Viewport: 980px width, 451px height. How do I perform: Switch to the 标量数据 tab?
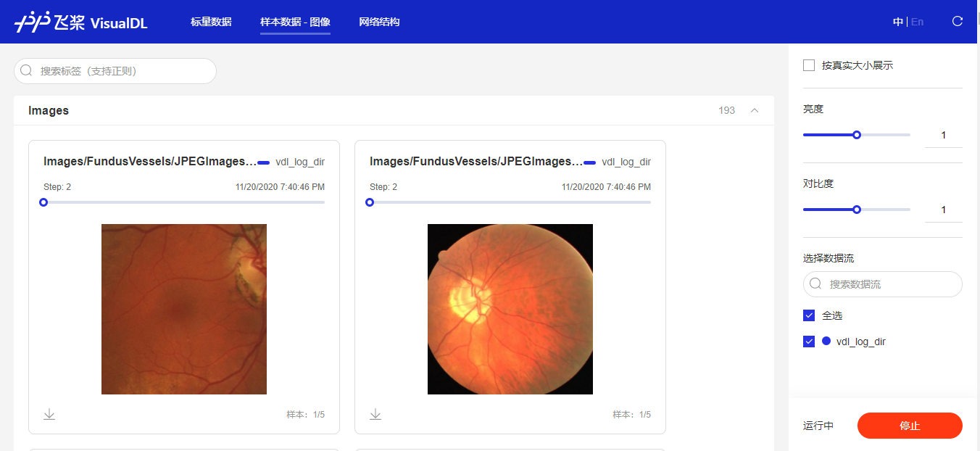tap(212, 22)
